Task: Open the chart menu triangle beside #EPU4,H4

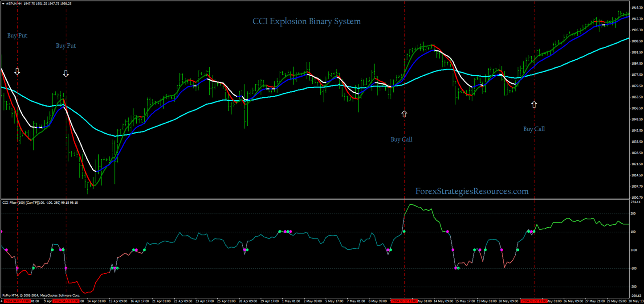Action: (x=3, y=4)
